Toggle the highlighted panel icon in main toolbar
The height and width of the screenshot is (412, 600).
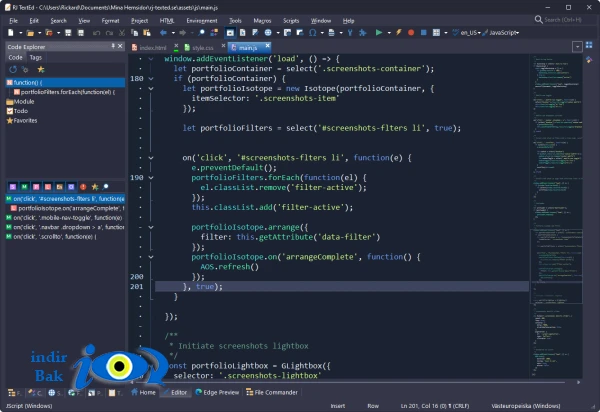tap(230, 33)
